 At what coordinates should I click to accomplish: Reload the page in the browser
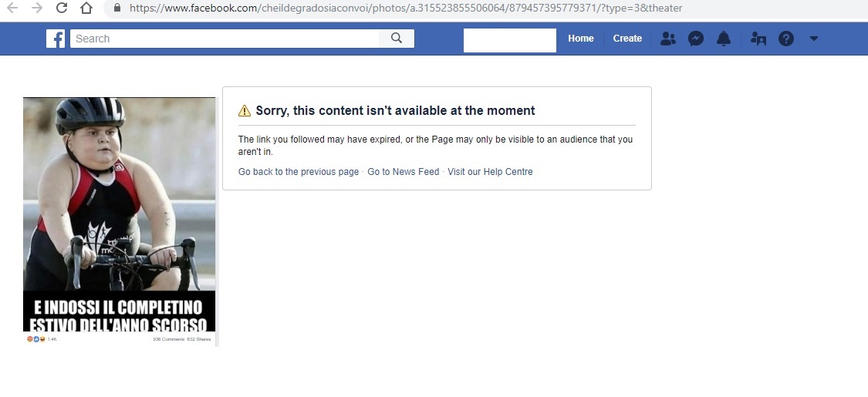(62, 8)
